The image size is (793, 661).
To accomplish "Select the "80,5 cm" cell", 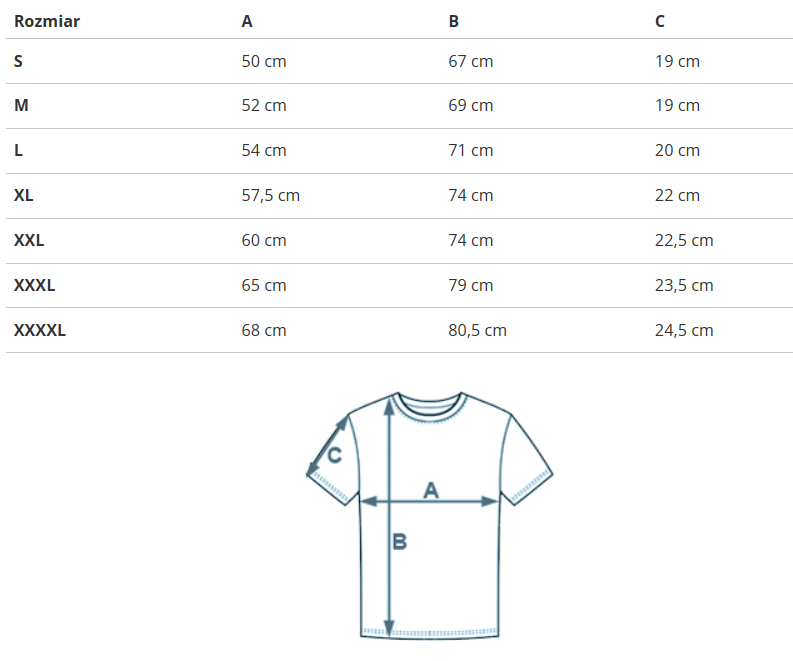I will tap(477, 330).
